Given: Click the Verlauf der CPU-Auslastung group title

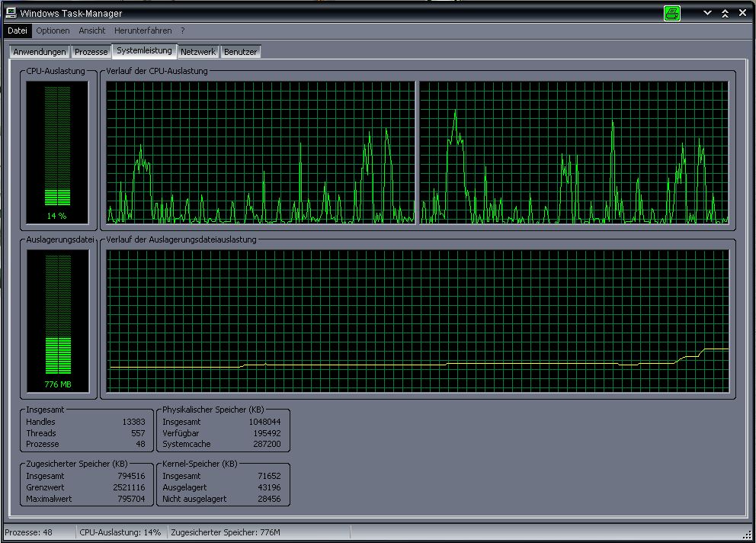Looking at the screenshot, I should tap(157, 71).
